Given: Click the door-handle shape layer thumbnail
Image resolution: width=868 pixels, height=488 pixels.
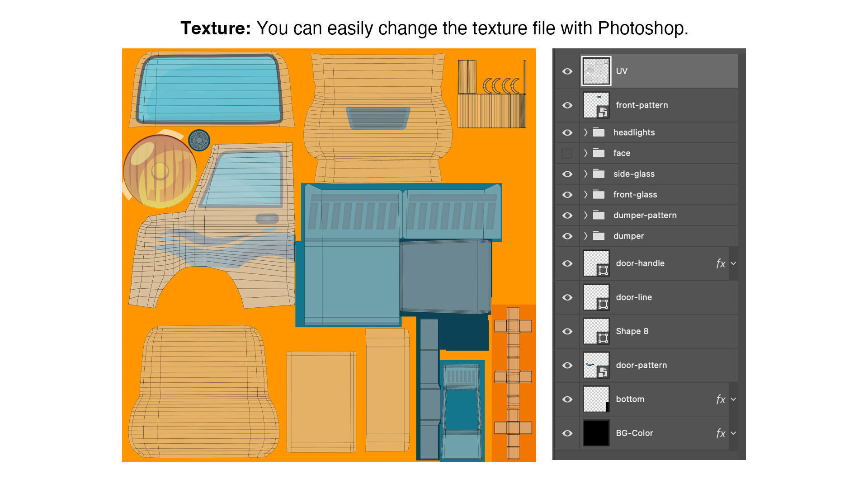Looking at the screenshot, I should [x=596, y=263].
